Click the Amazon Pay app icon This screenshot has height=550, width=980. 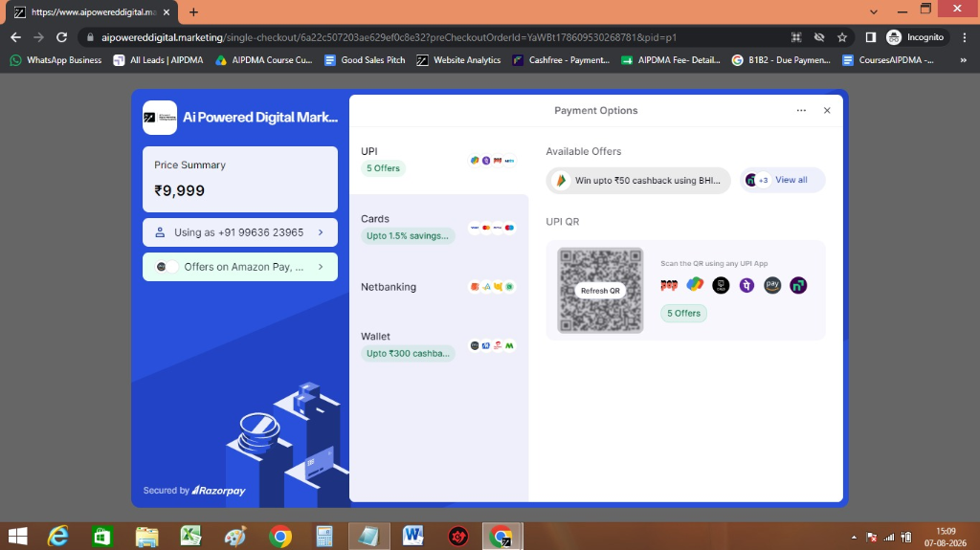tap(772, 285)
